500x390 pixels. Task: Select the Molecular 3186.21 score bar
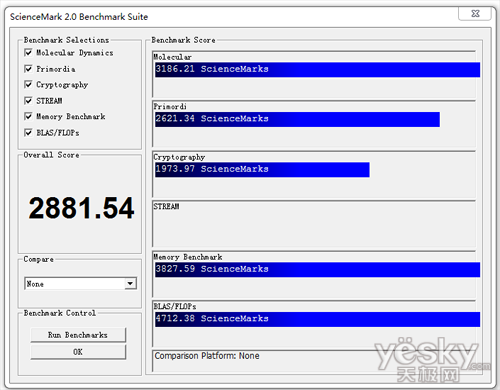[x=317, y=70]
